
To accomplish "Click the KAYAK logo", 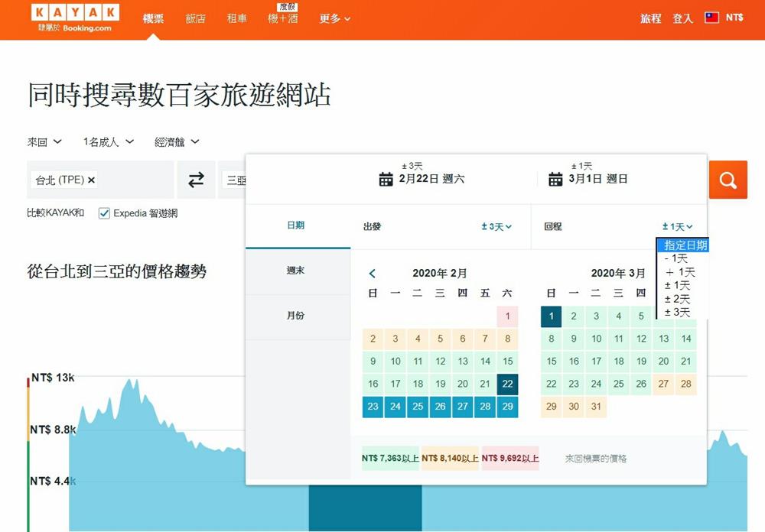I will (75, 13).
